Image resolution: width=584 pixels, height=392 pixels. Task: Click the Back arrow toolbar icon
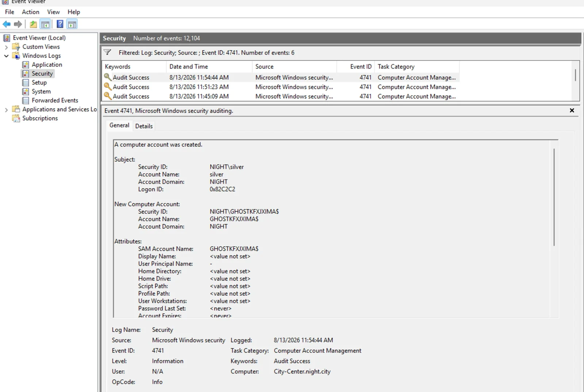(7, 24)
